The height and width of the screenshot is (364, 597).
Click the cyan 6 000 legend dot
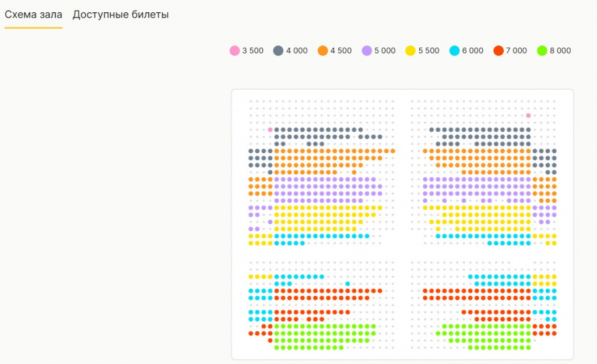tap(454, 51)
